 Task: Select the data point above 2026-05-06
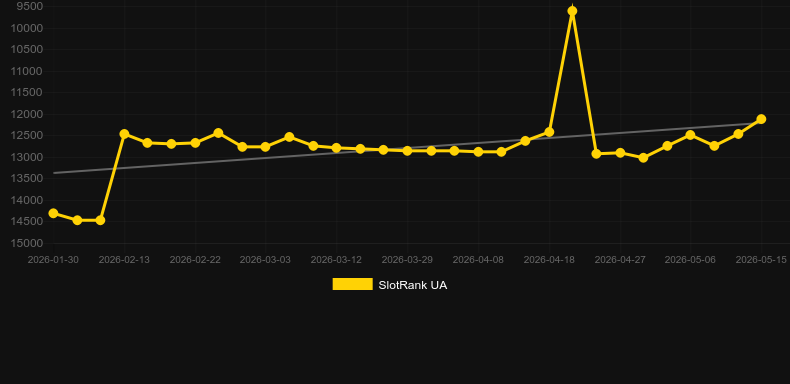point(690,135)
